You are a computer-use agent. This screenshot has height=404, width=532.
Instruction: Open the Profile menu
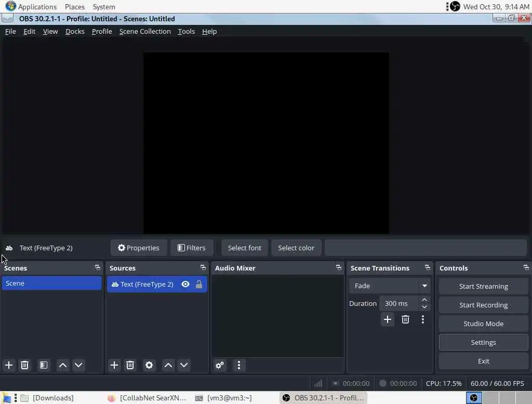tap(102, 31)
